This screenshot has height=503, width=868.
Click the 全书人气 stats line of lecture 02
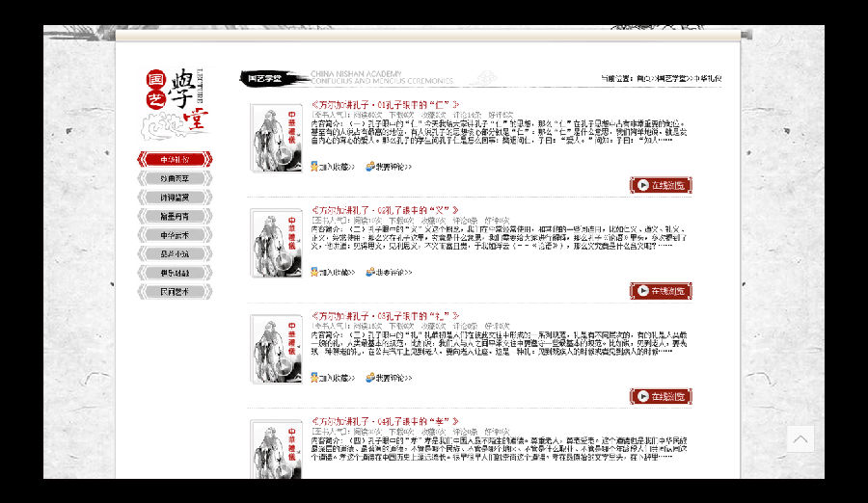(410, 221)
